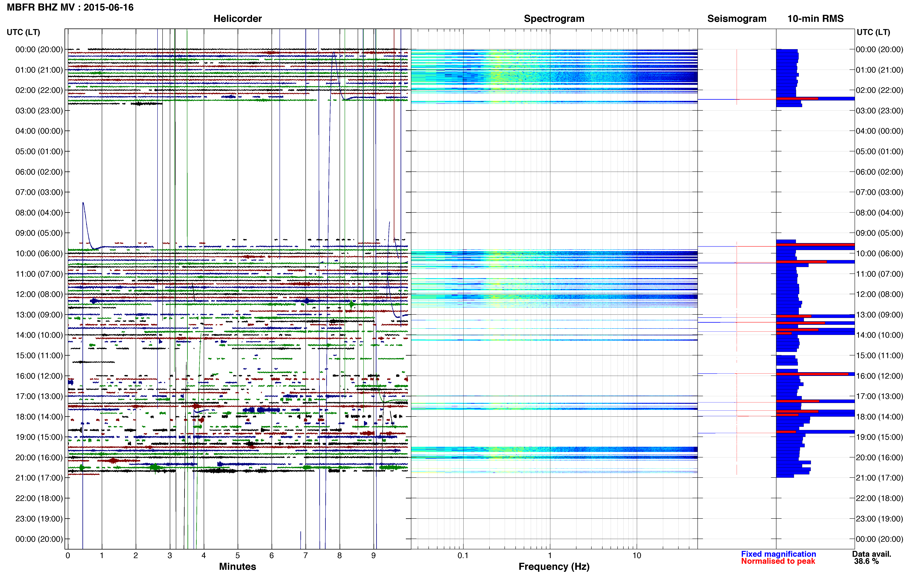The height and width of the screenshot is (578, 924).
Task: Select the Frequency (Hz) axis title
Action: (554, 566)
